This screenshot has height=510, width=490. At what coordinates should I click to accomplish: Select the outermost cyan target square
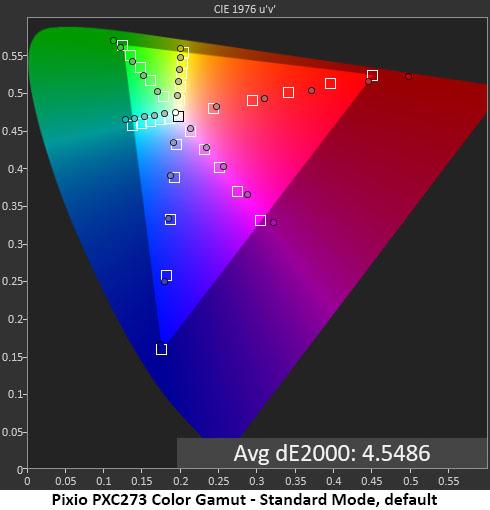(132, 126)
